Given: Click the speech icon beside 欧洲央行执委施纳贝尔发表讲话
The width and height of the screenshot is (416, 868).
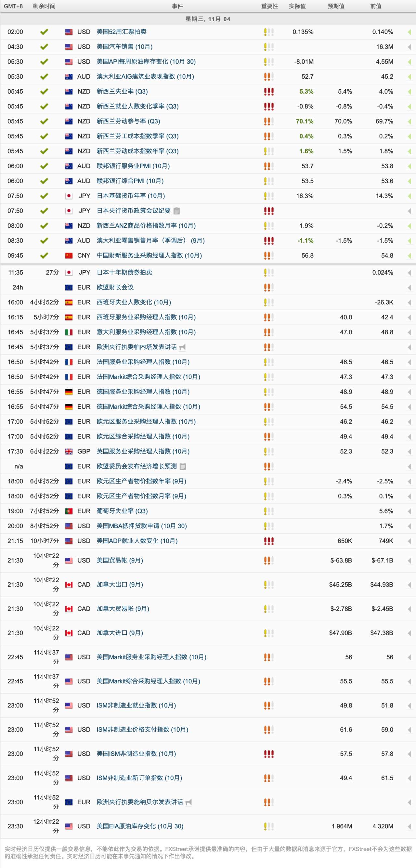Looking at the screenshot, I should (189, 802).
